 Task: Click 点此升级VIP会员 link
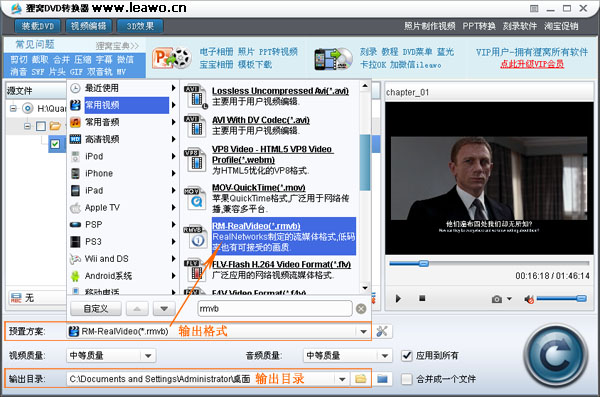coord(532,64)
